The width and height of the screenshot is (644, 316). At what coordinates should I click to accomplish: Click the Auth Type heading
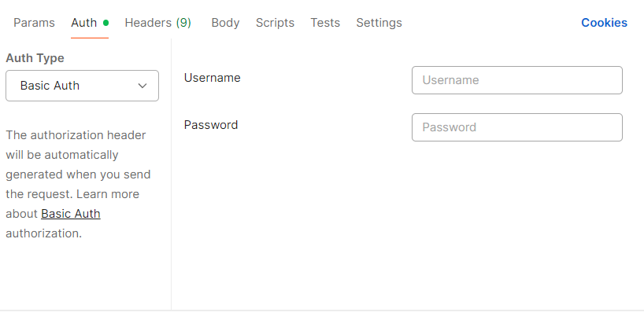pyautogui.click(x=35, y=58)
